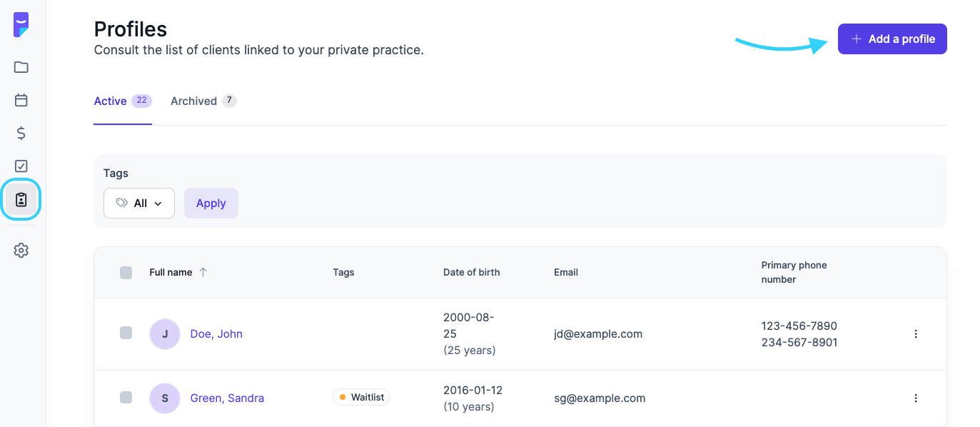Viewport: 980px width, 427px height.
Task: Check the box next to Green, Sandra
Action: tap(126, 397)
